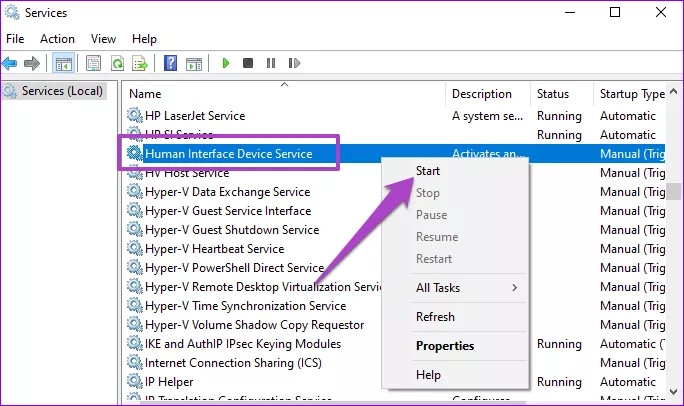Image resolution: width=684 pixels, height=406 pixels.
Task: Click the Back arrow toolbar icon
Action: click(x=10, y=64)
